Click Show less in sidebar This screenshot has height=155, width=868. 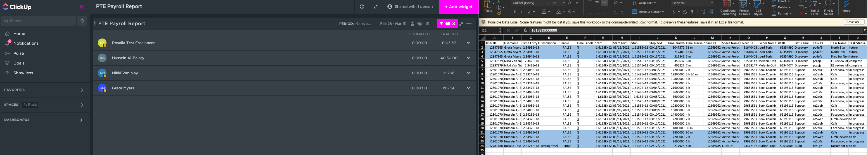[x=23, y=73]
